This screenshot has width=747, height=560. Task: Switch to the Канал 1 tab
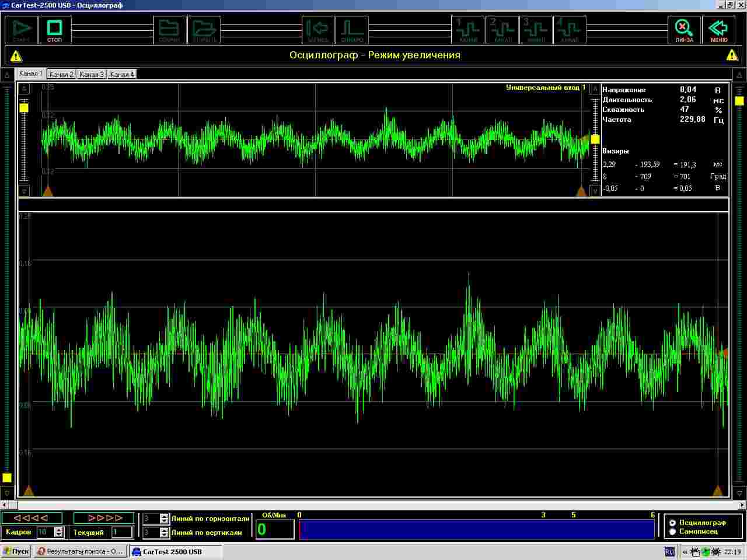[x=31, y=73]
